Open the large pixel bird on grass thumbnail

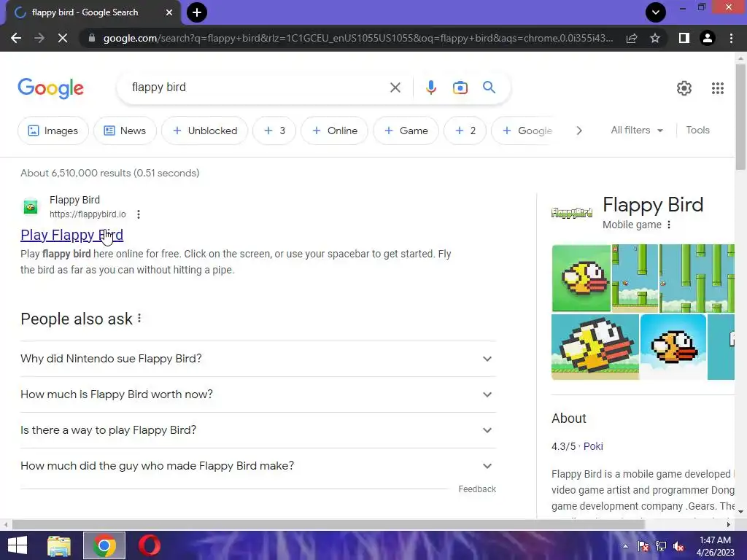click(x=595, y=347)
